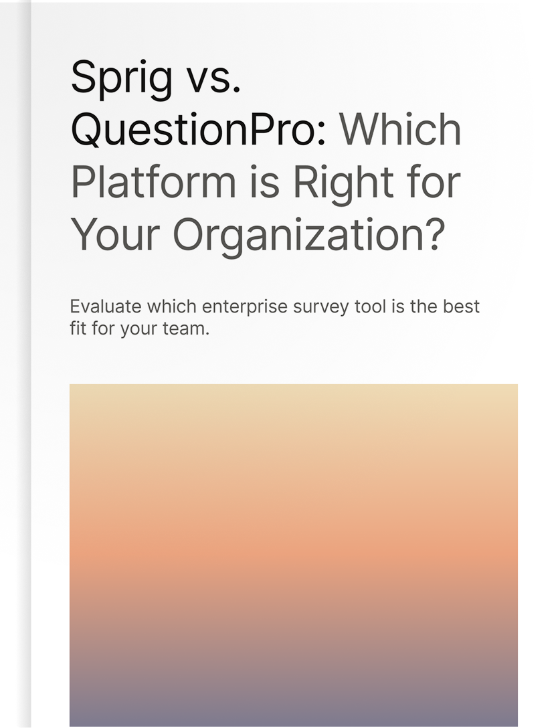The height and width of the screenshot is (728, 560).
Task: Click the word "Evaluate" in the subtitle
Action: (x=106, y=306)
